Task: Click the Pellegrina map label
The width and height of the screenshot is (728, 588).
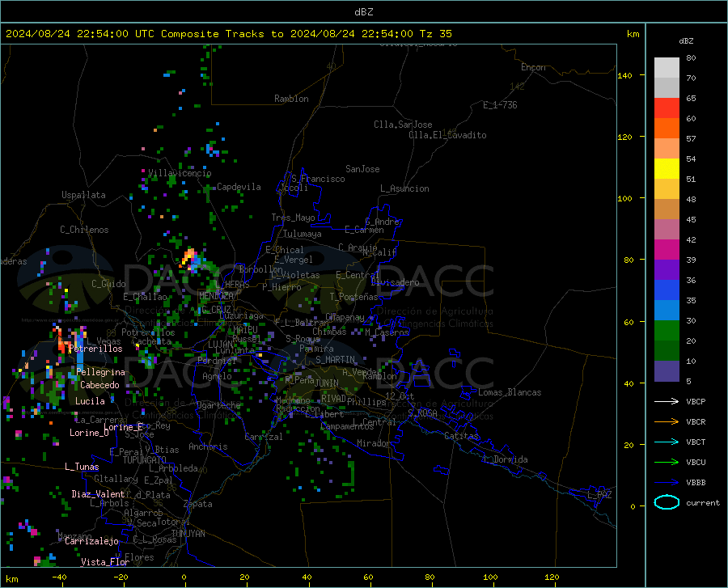Action: pyautogui.click(x=101, y=372)
